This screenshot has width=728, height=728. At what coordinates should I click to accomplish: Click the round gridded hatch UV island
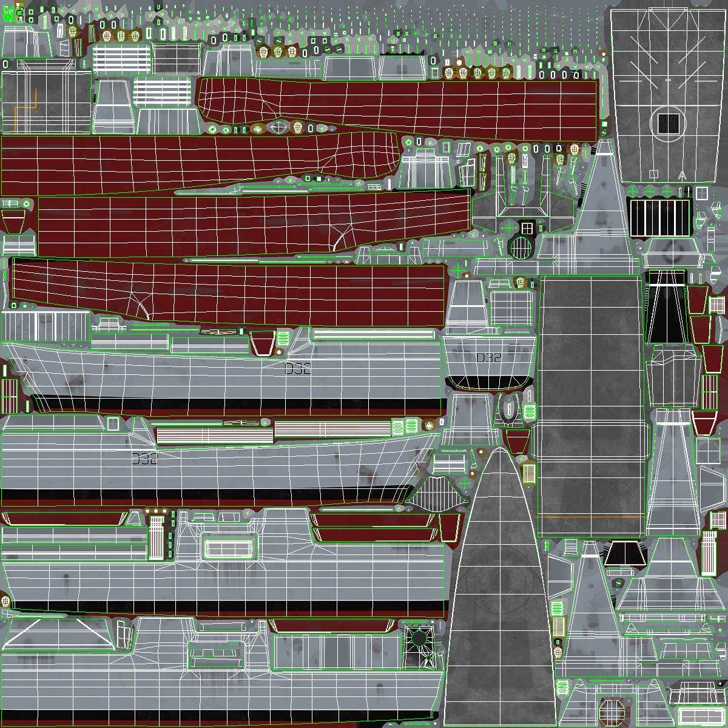point(521,248)
